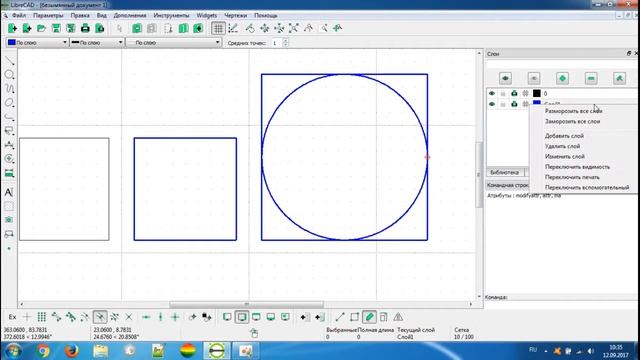Viewport: 640px width, 360px height.
Task: Click the Save drawing icon
Action: click(56, 28)
